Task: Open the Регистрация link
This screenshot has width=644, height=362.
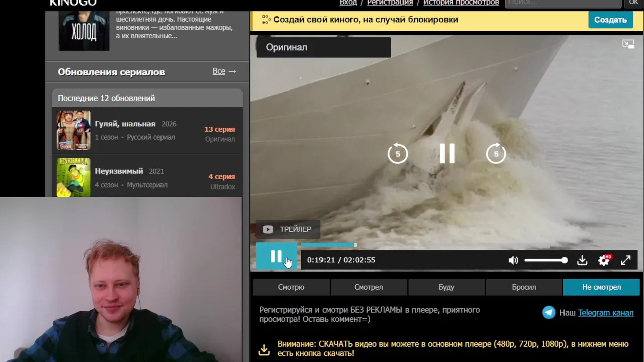Action: point(390,3)
